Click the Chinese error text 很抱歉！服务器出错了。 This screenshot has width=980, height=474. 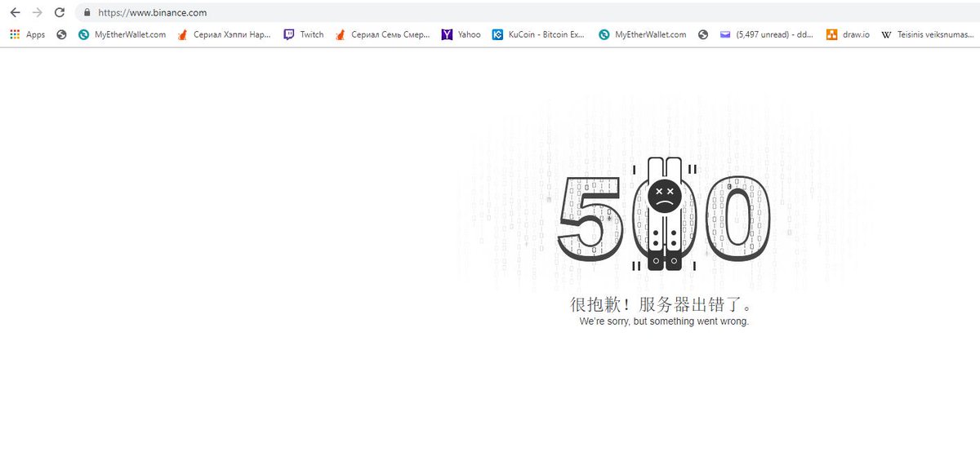(x=662, y=304)
